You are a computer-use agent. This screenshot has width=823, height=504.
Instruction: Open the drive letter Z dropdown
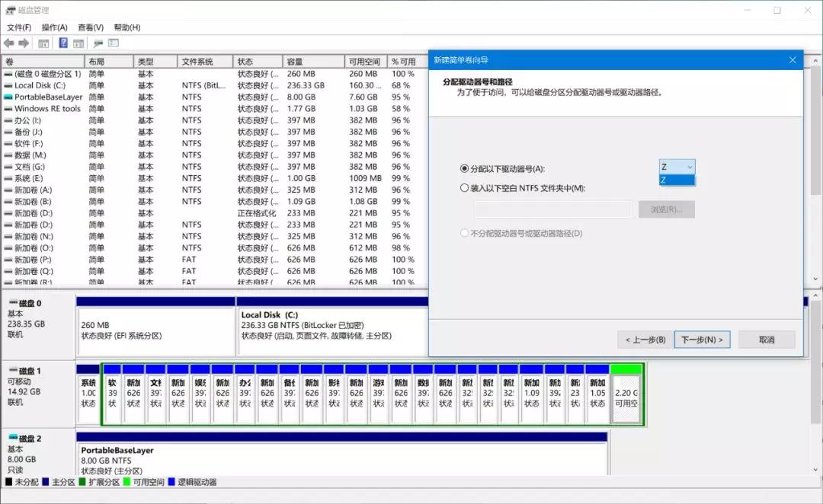pos(677,167)
